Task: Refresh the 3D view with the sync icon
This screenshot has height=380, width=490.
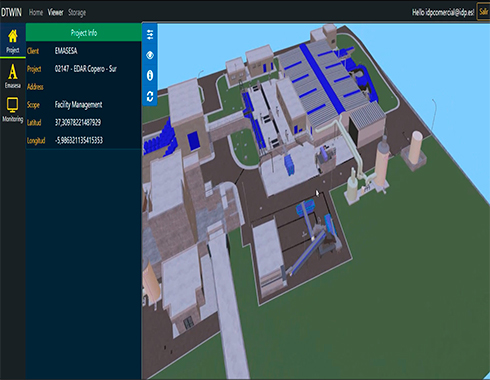Action: [150, 96]
